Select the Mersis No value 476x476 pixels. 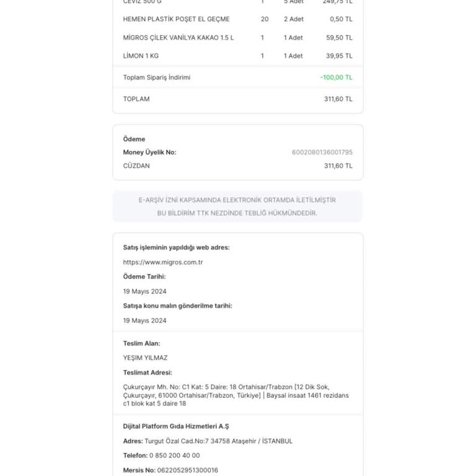pyautogui.click(x=188, y=470)
